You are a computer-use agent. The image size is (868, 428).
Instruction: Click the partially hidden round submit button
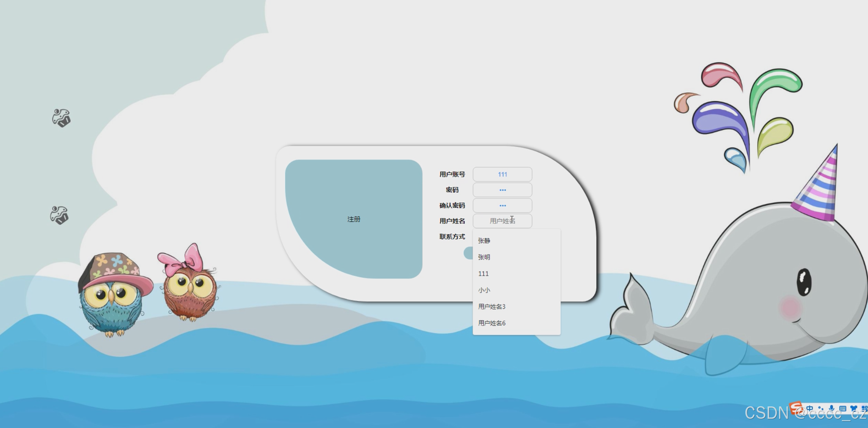pos(468,253)
